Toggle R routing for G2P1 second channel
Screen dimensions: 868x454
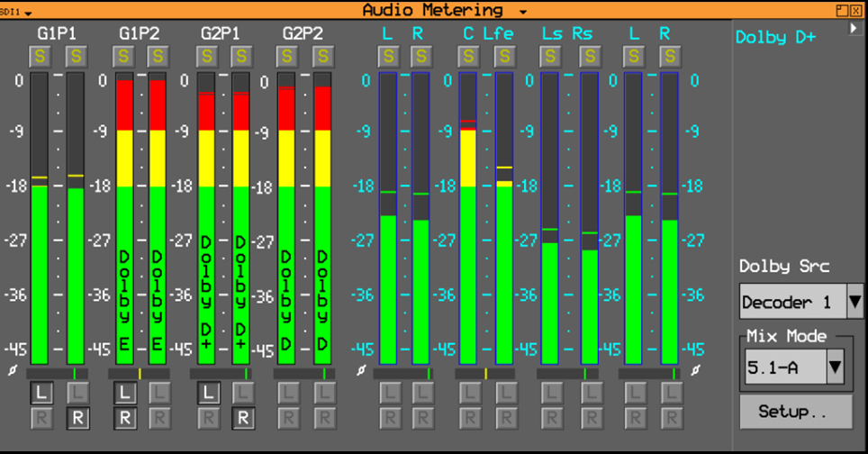pos(243,418)
